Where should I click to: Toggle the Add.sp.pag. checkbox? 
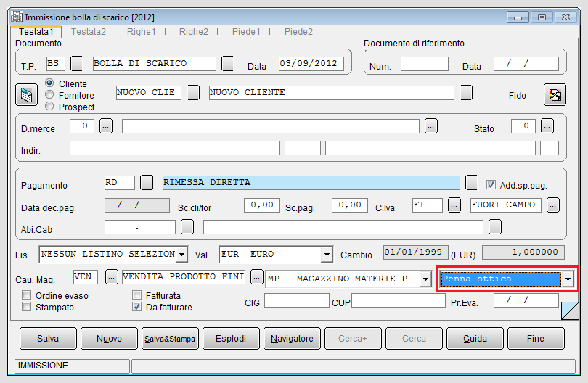pyautogui.click(x=491, y=185)
